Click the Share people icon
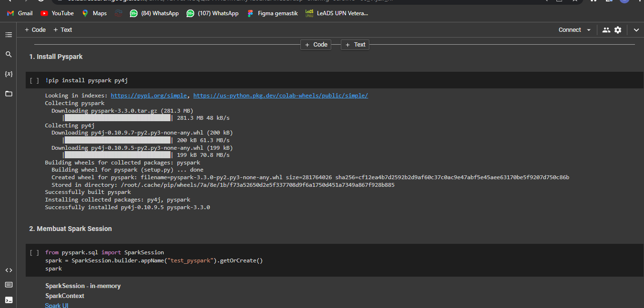Image resolution: width=644 pixels, height=308 pixels. [x=606, y=30]
